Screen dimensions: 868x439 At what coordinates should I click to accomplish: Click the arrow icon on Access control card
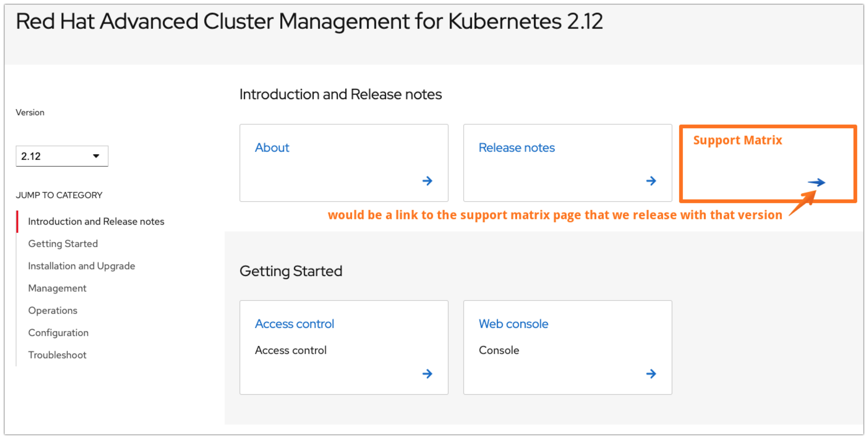pos(427,374)
